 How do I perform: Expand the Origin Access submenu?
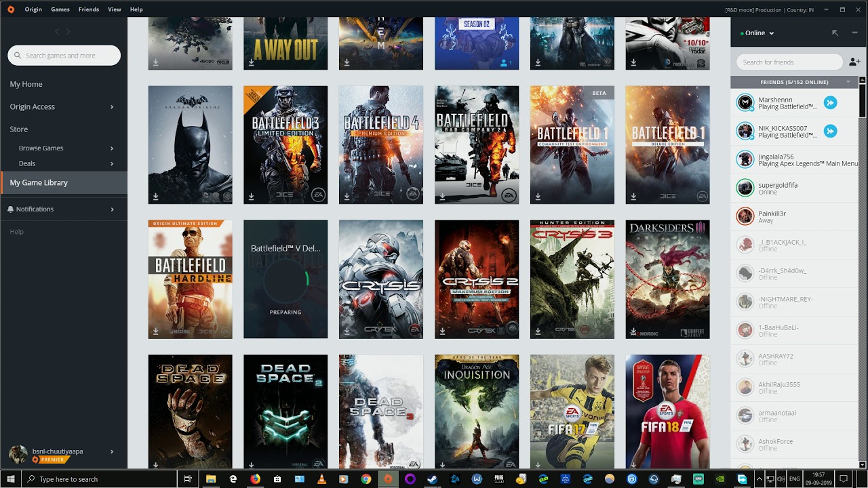[x=112, y=106]
